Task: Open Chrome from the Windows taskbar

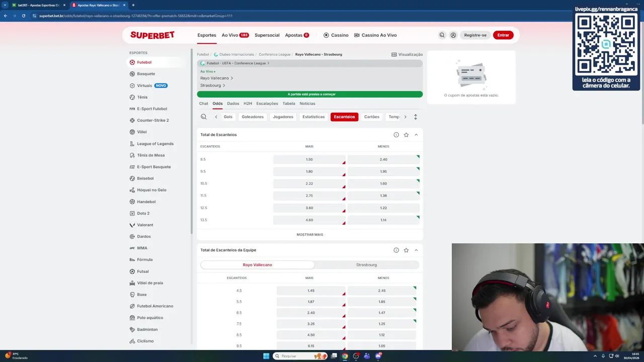Action: [345, 356]
